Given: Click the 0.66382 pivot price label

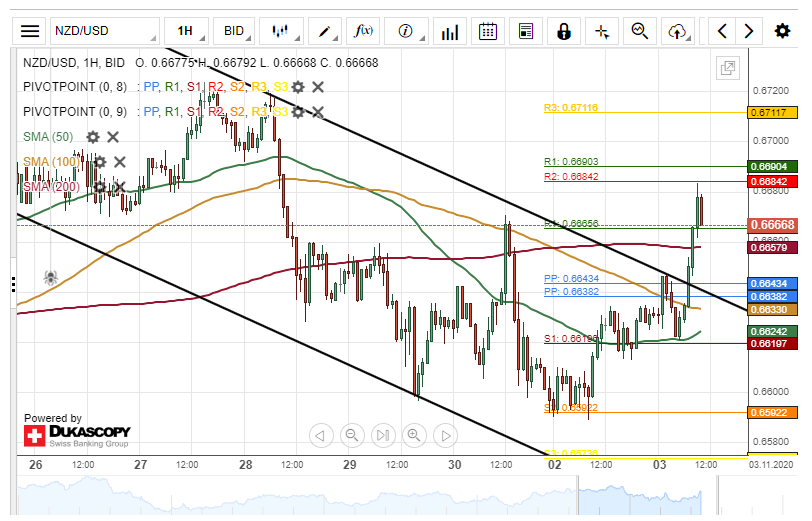Looking at the screenshot, I should [x=772, y=297].
